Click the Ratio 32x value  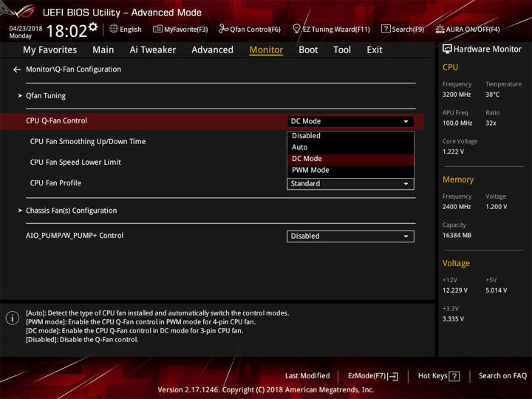coord(491,123)
